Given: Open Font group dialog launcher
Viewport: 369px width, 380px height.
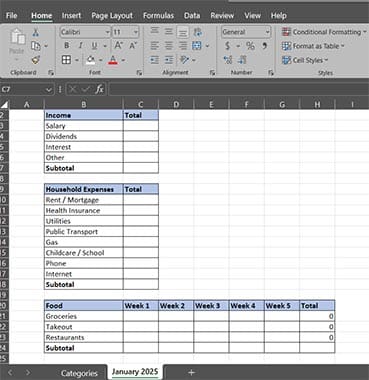Looking at the screenshot, I should pos(139,72).
